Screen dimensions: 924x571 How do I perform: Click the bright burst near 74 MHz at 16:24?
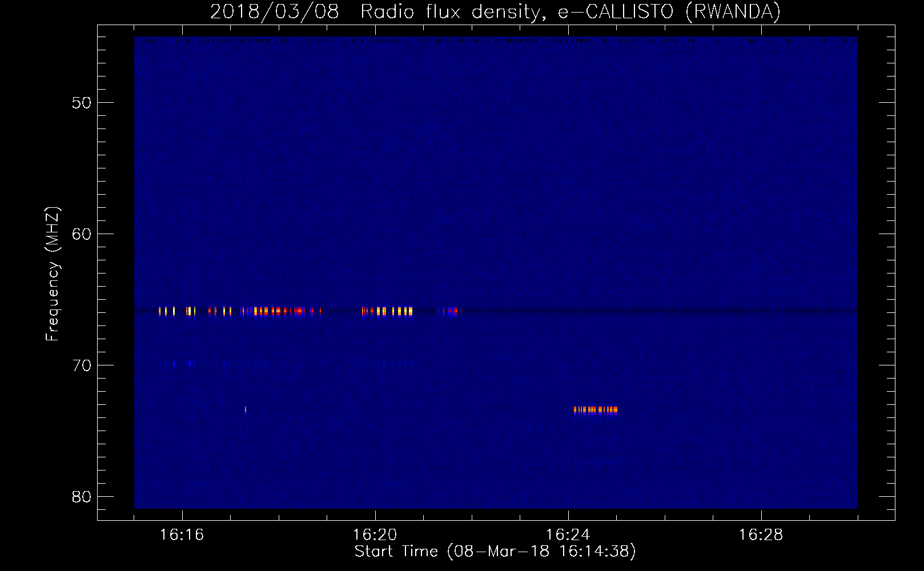[x=596, y=410]
